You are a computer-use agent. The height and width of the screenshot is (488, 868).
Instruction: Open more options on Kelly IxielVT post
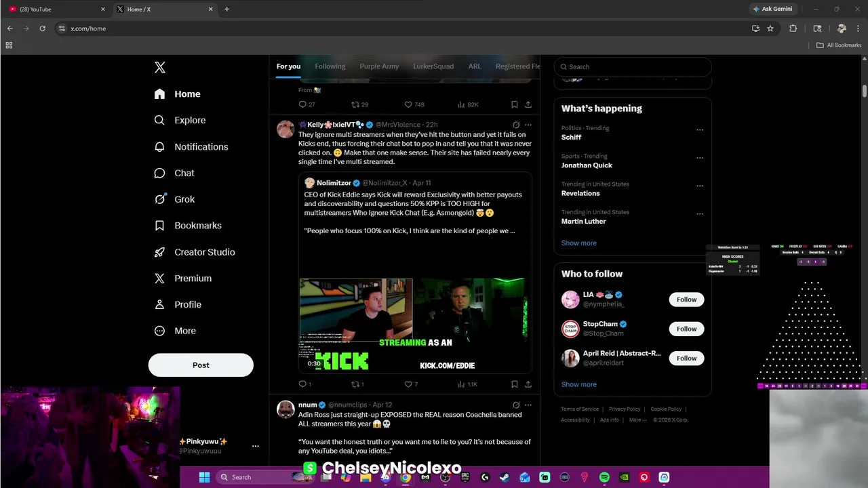(528, 125)
